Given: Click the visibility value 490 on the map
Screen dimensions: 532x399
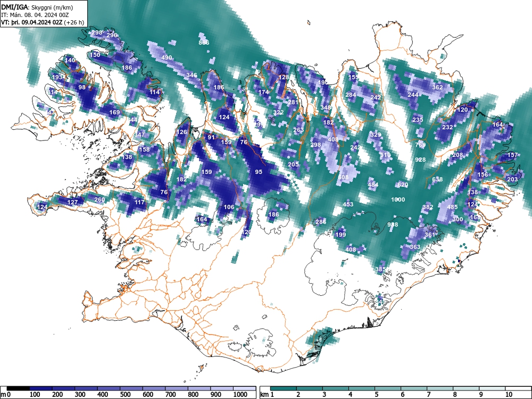Looking at the screenshot, I should 167,57.
